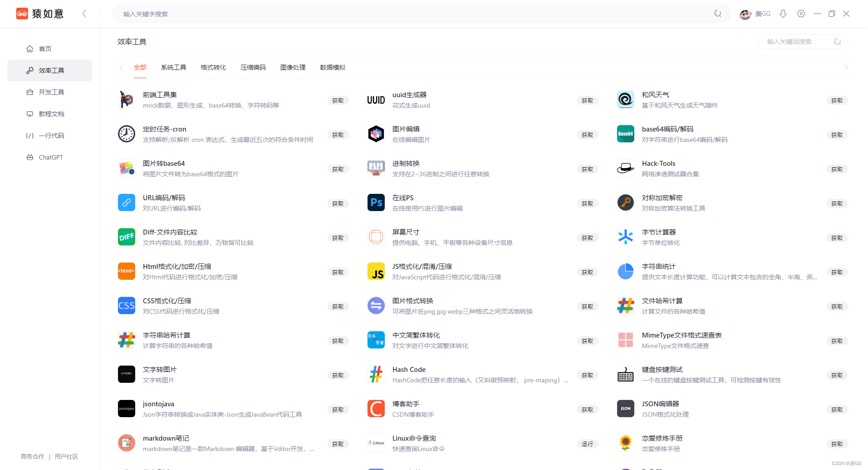Open the Hash Code hashtag icon
This screenshot has width=868, height=470.
(376, 375)
